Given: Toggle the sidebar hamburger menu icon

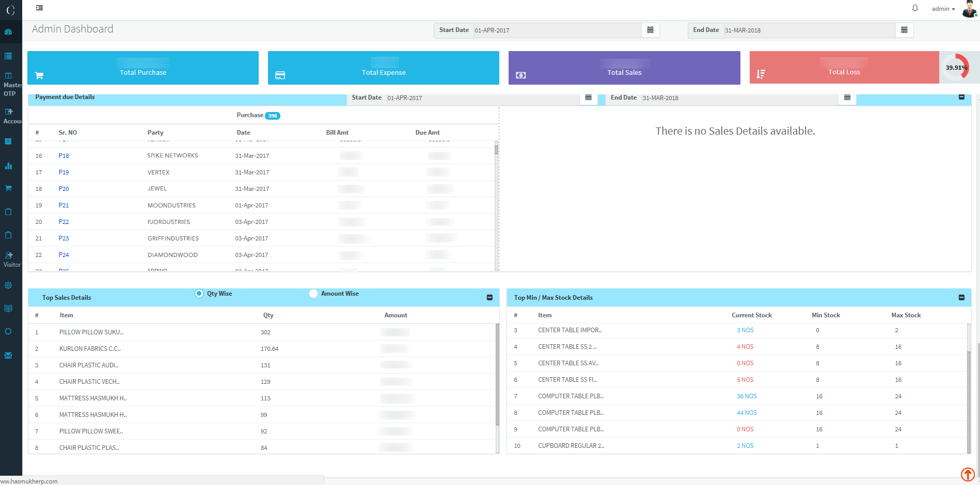Looking at the screenshot, I should 40,8.
